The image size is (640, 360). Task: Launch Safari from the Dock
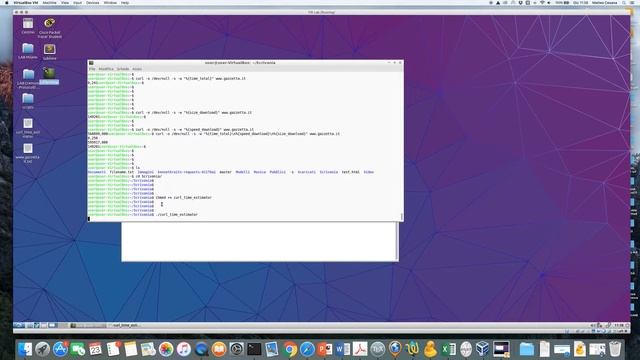pos(307,349)
